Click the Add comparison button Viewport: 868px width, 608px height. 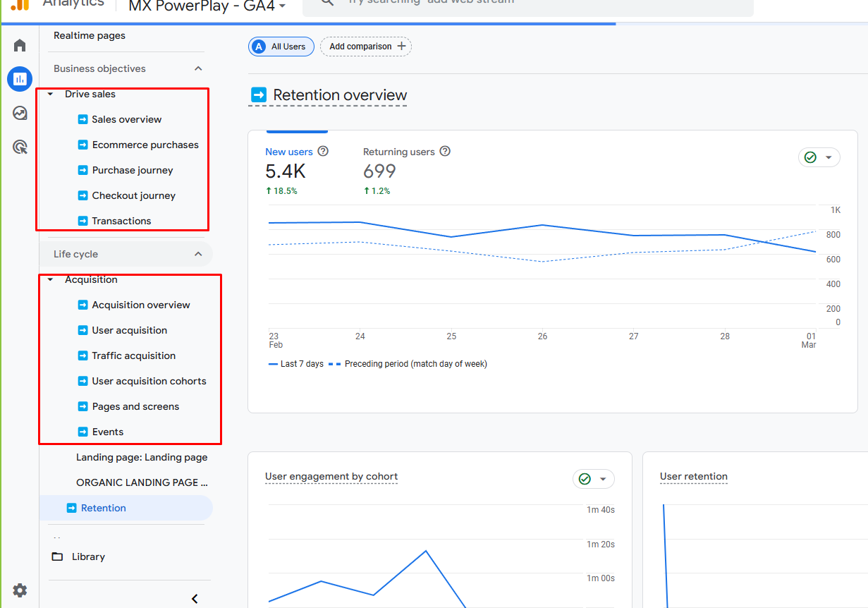point(366,47)
